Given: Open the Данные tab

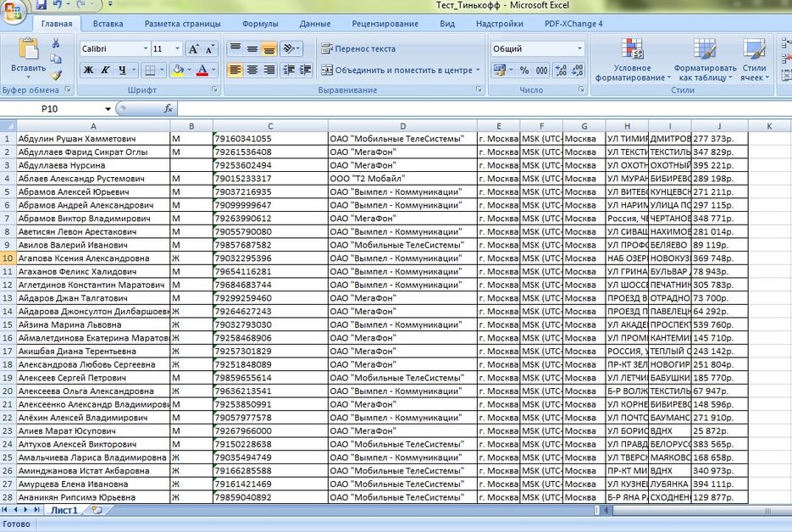Looking at the screenshot, I should (314, 23).
